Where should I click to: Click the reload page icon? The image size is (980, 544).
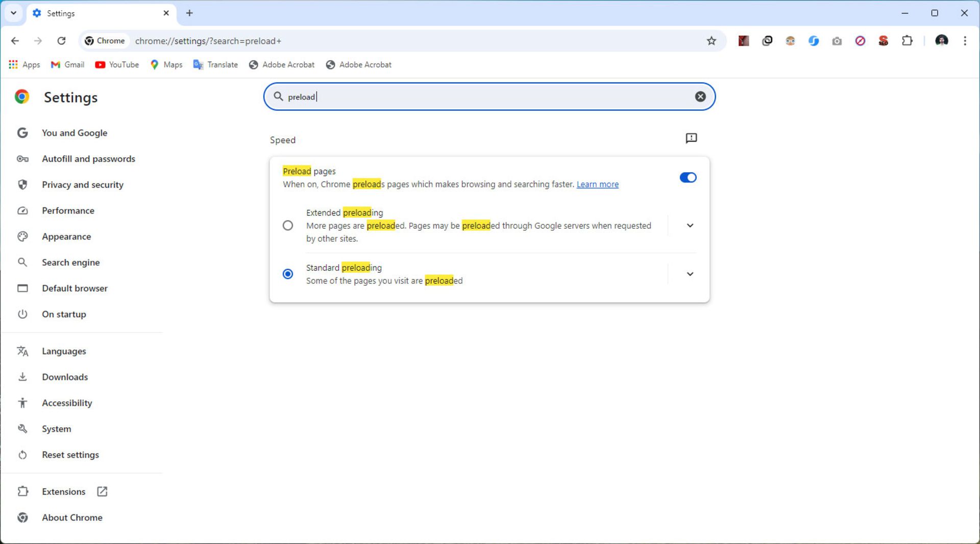(61, 41)
